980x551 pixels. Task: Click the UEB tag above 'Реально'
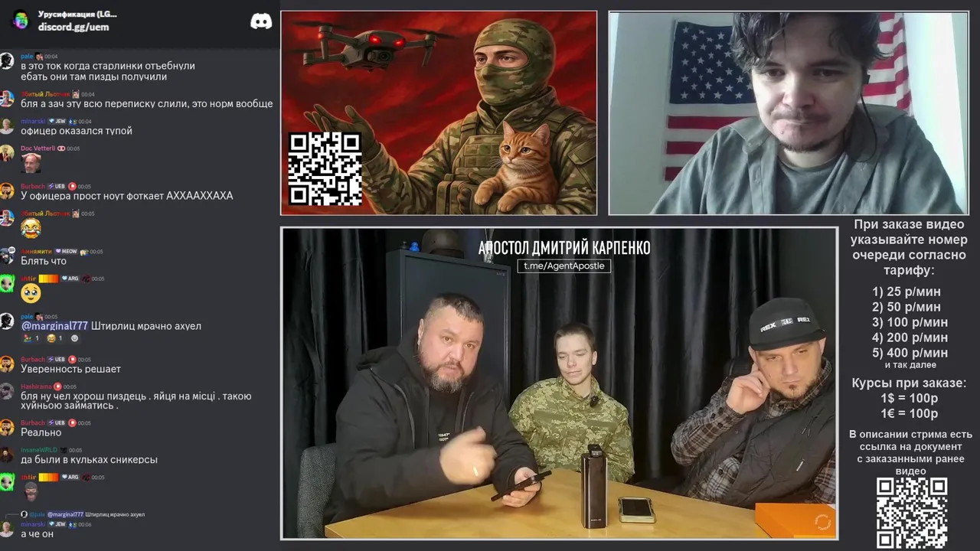click(x=57, y=422)
